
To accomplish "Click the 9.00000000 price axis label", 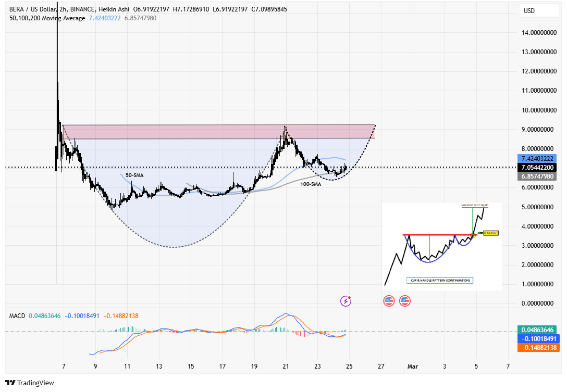I will (x=537, y=129).
